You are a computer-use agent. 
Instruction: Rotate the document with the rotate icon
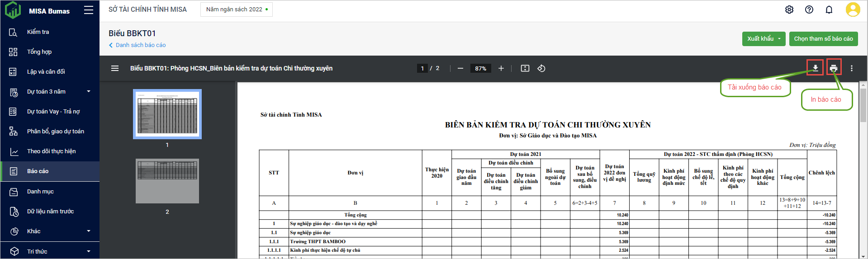coord(541,68)
